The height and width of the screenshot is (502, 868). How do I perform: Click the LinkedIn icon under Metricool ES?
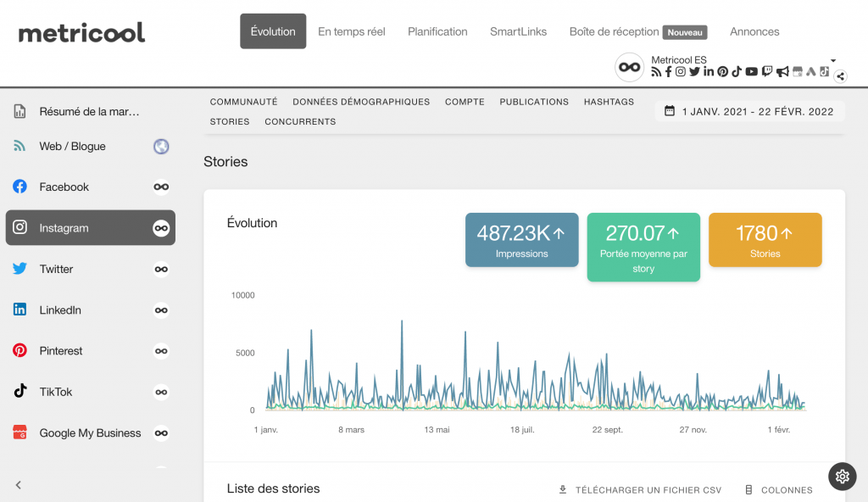(x=709, y=71)
